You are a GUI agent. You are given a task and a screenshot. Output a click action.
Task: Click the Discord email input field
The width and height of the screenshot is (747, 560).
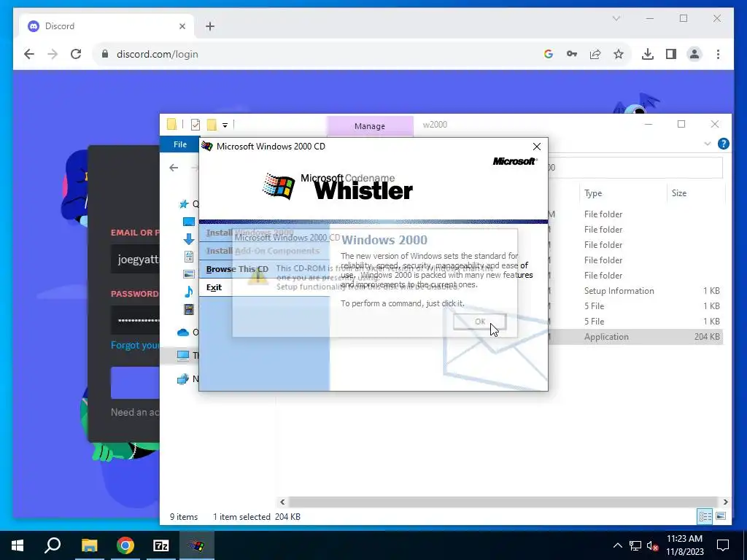[135, 259]
